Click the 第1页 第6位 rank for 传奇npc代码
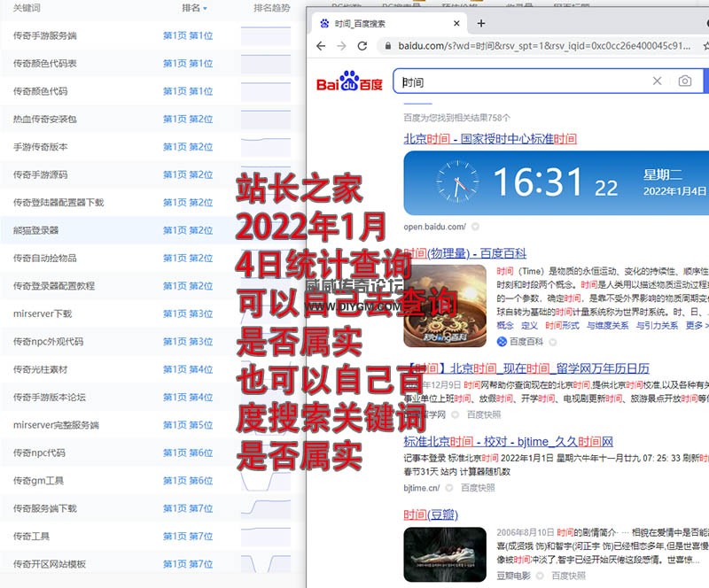 (x=188, y=453)
